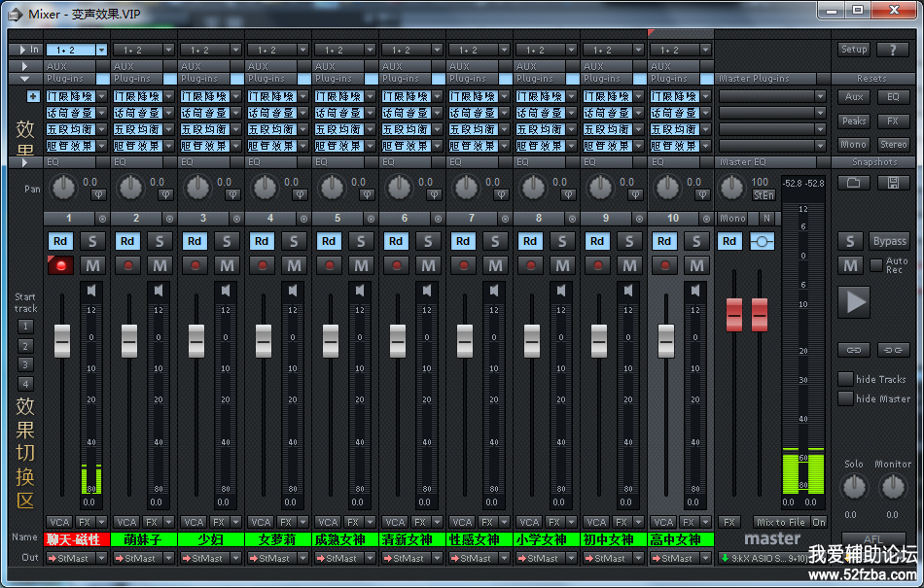Image resolution: width=924 pixels, height=588 pixels.
Task: Click the Setup button
Action: tap(853, 50)
